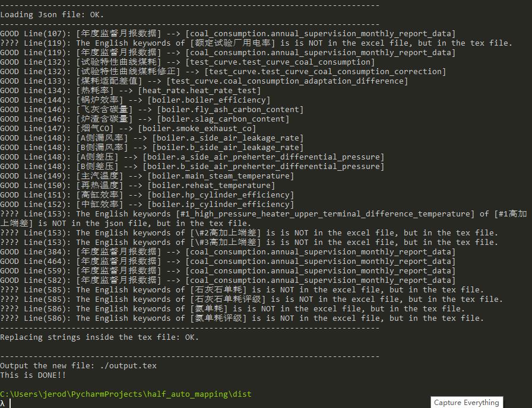Click the Capture Everything button
The image size is (532, 408).
(x=467, y=402)
